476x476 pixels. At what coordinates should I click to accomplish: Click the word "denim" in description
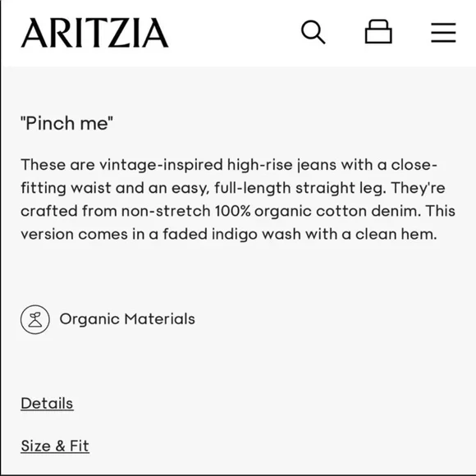tap(393, 211)
